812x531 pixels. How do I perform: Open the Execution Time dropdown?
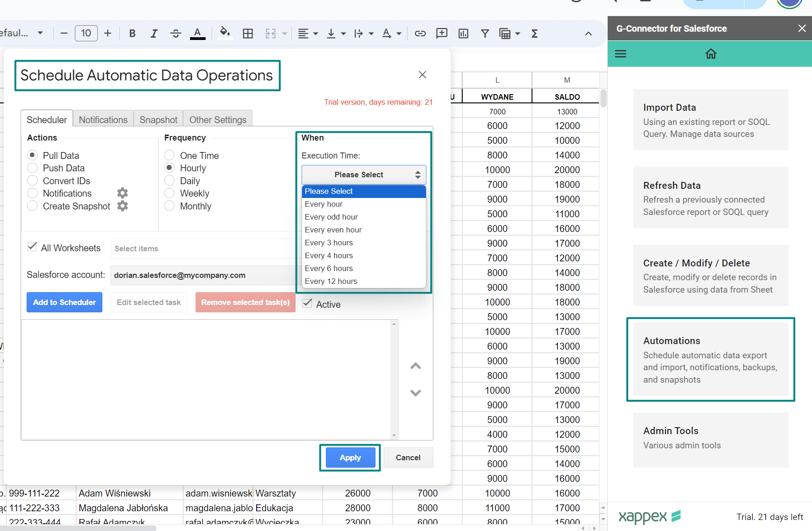(x=364, y=175)
